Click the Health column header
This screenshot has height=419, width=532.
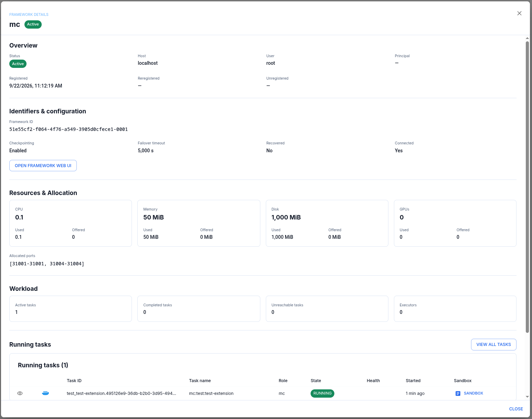[373, 381]
